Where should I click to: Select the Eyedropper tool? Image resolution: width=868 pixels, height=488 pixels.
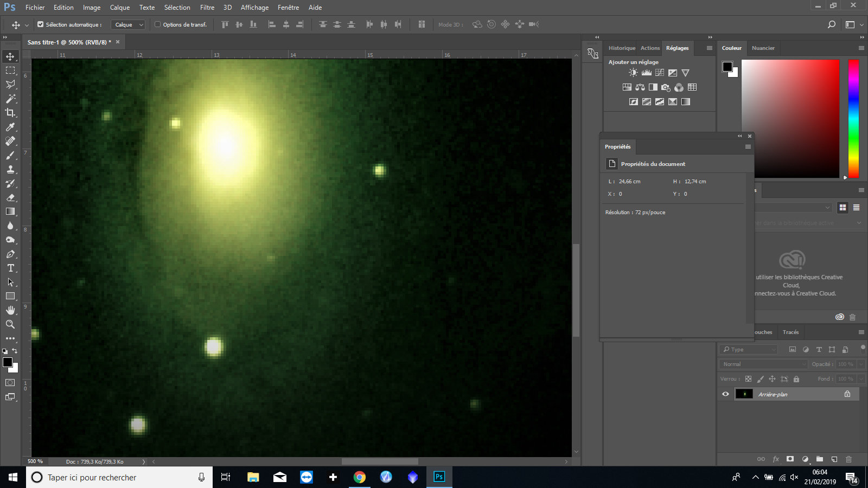[x=10, y=127]
